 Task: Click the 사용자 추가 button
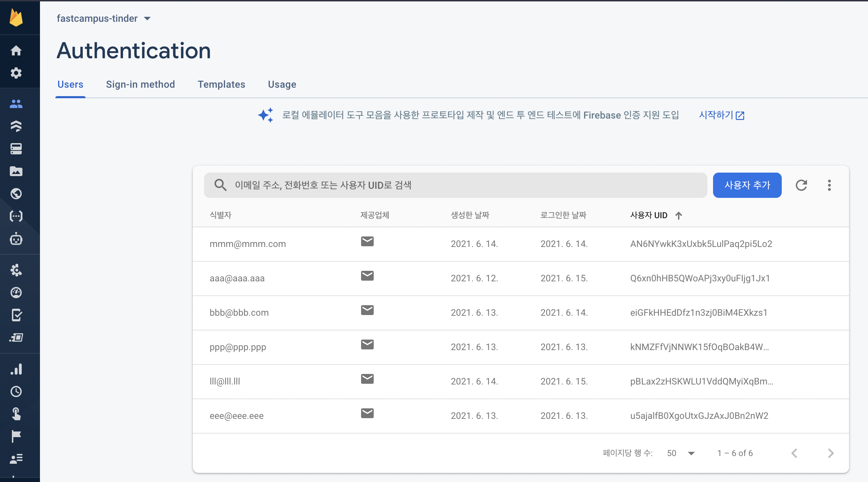click(747, 185)
